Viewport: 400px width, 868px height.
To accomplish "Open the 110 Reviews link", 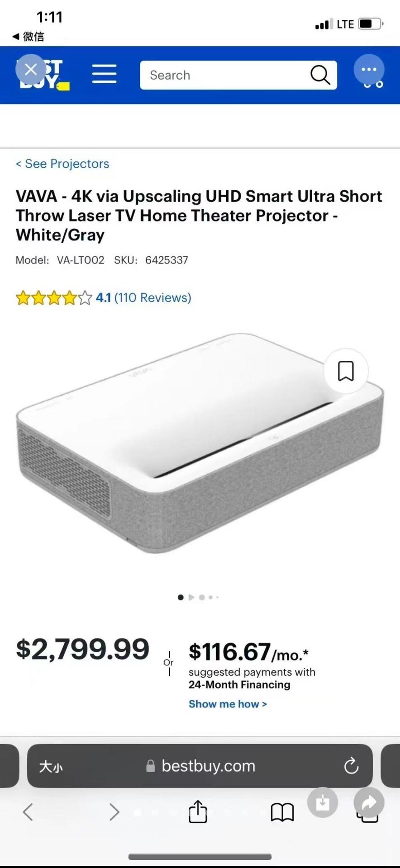I will pyautogui.click(x=152, y=297).
